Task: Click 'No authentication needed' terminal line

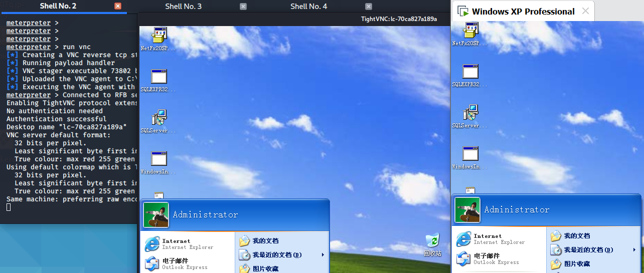Action: [55, 111]
